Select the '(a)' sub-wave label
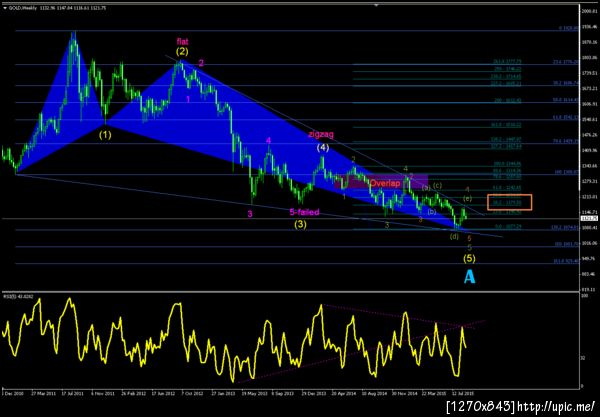This screenshot has height=417, width=600. [426, 187]
